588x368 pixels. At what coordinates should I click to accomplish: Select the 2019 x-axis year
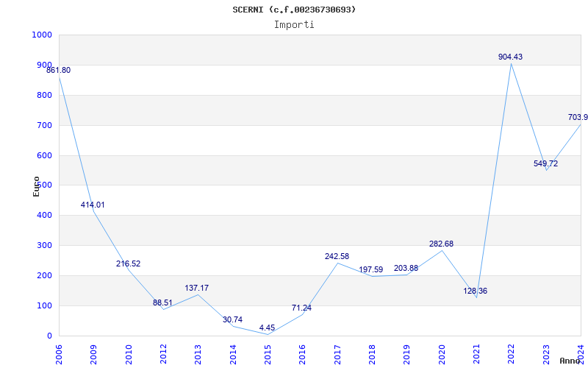click(x=407, y=355)
